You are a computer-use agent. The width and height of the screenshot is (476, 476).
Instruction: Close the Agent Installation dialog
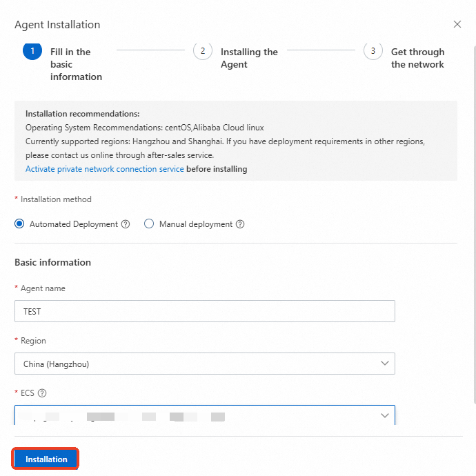457,24
